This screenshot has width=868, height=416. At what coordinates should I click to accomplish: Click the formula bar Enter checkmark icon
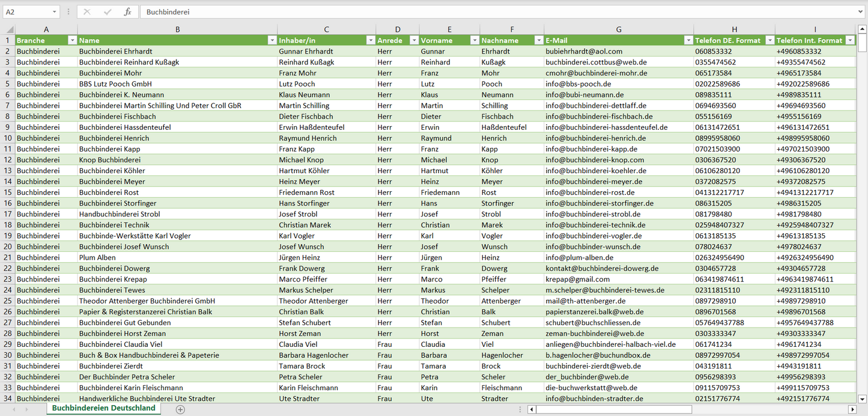click(x=108, y=12)
